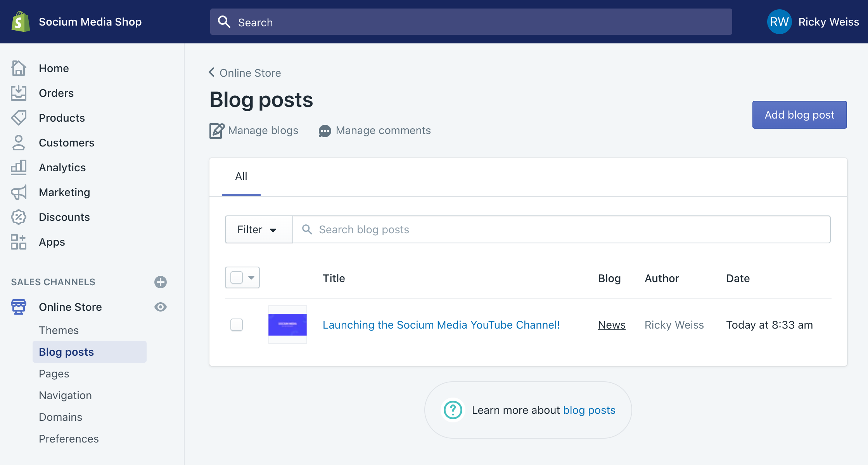This screenshot has height=465, width=868.
Task: Click the blog post thumbnail image
Action: [x=287, y=325]
